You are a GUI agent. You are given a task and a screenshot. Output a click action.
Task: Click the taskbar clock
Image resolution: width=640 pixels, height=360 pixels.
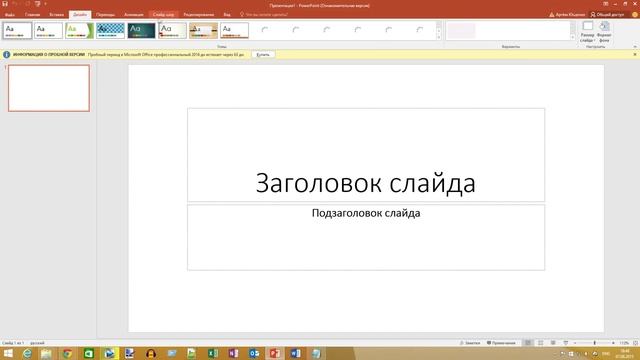[x=624, y=353]
